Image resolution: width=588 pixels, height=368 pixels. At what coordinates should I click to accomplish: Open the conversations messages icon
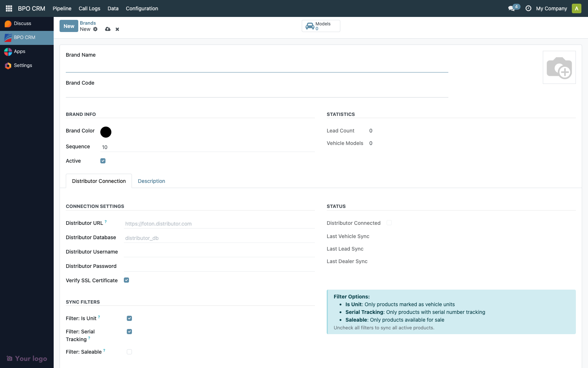pos(511,8)
